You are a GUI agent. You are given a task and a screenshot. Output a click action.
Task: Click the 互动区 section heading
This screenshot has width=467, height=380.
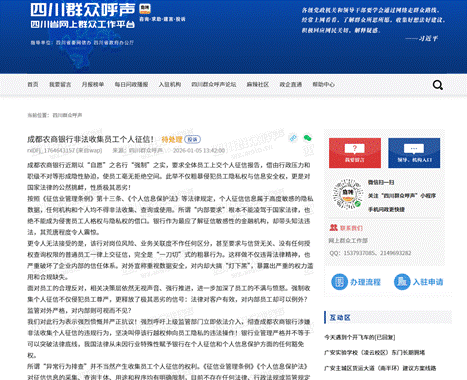(x=340, y=317)
